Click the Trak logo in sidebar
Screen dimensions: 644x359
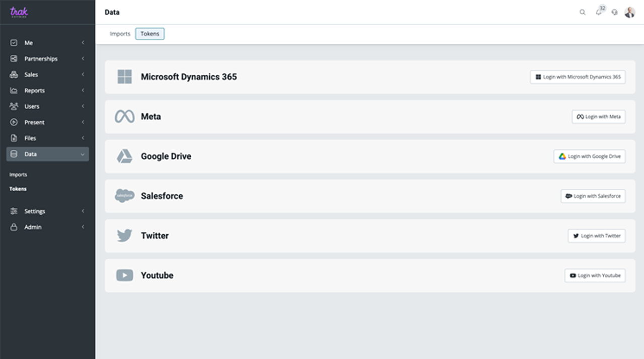click(19, 12)
